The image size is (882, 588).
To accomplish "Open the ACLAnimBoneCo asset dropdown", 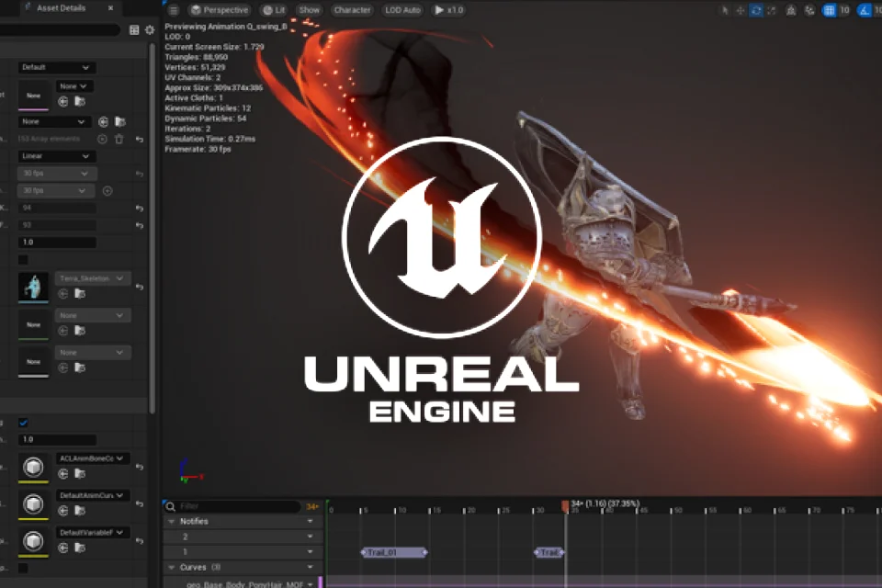I will (92, 458).
